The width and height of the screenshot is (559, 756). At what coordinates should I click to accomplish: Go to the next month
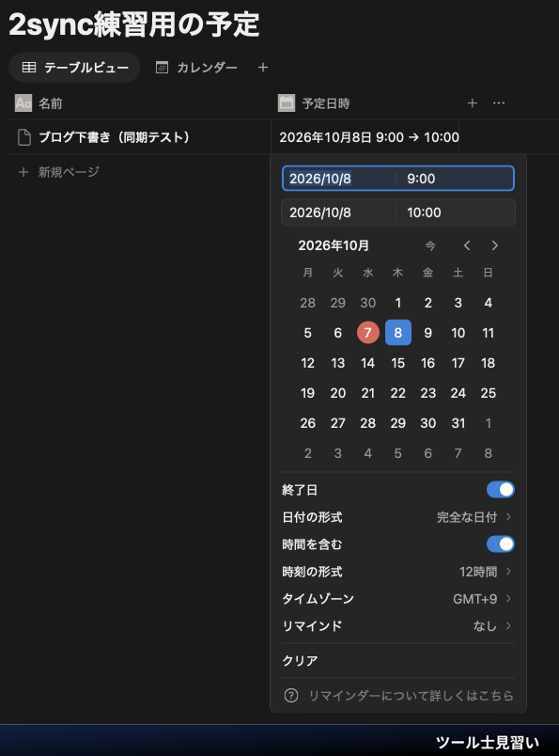(494, 246)
